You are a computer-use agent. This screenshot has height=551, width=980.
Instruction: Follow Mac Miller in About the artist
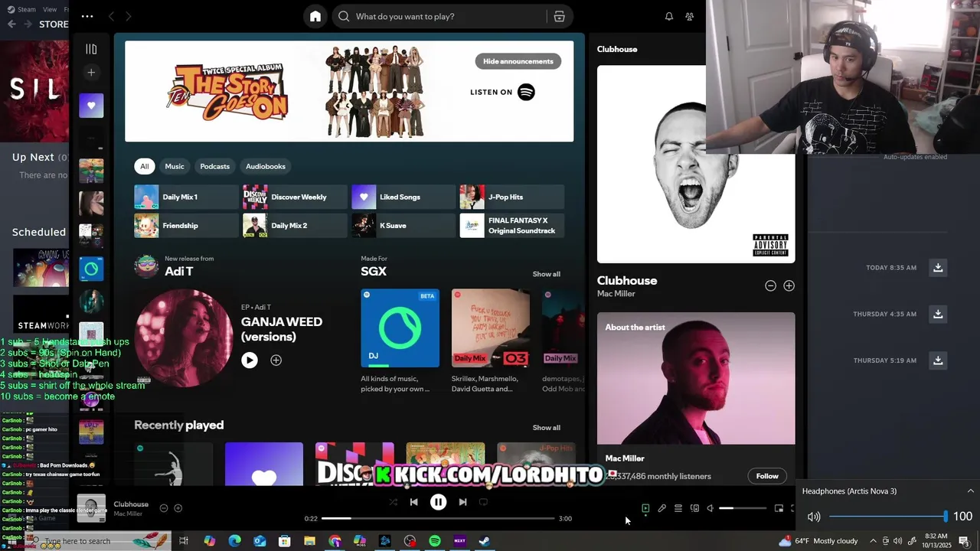(x=767, y=476)
